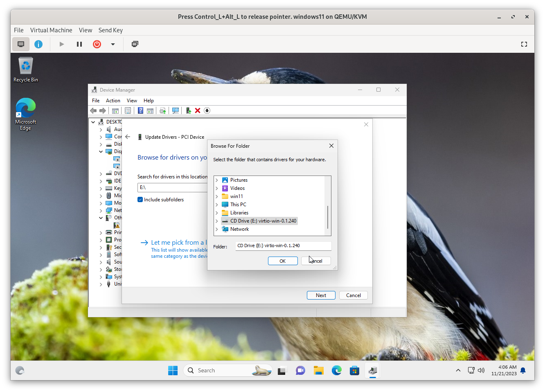The image size is (545, 392).
Task: Expand the Videos folder node
Action: tap(217, 188)
